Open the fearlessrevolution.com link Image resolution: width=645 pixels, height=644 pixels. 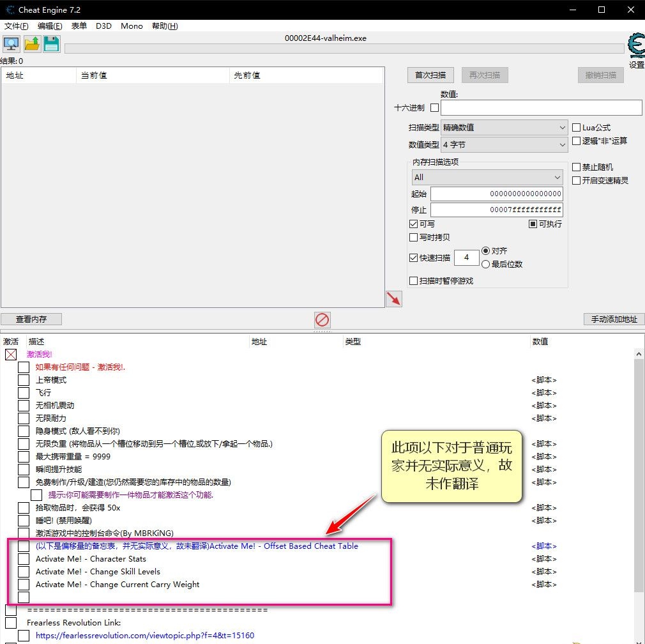tap(145, 636)
